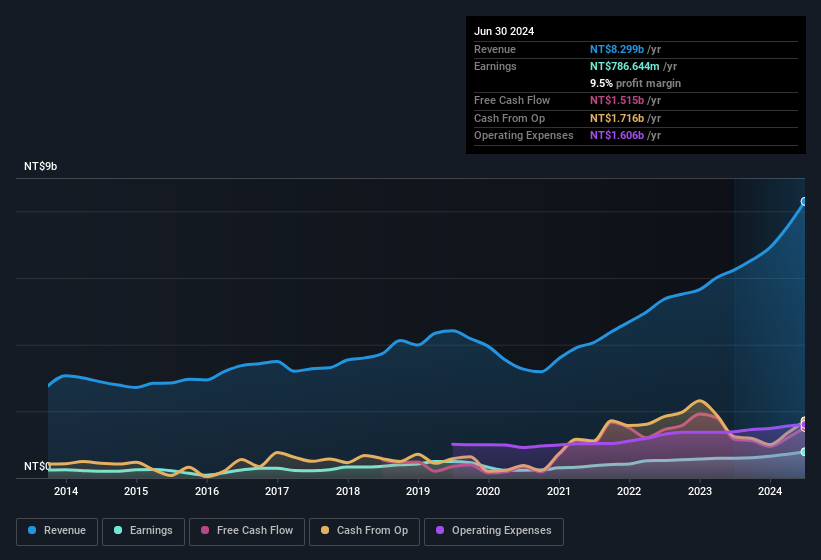The width and height of the screenshot is (821, 560).
Task: Click the NT$1.716b cash from op value
Action: (617, 118)
